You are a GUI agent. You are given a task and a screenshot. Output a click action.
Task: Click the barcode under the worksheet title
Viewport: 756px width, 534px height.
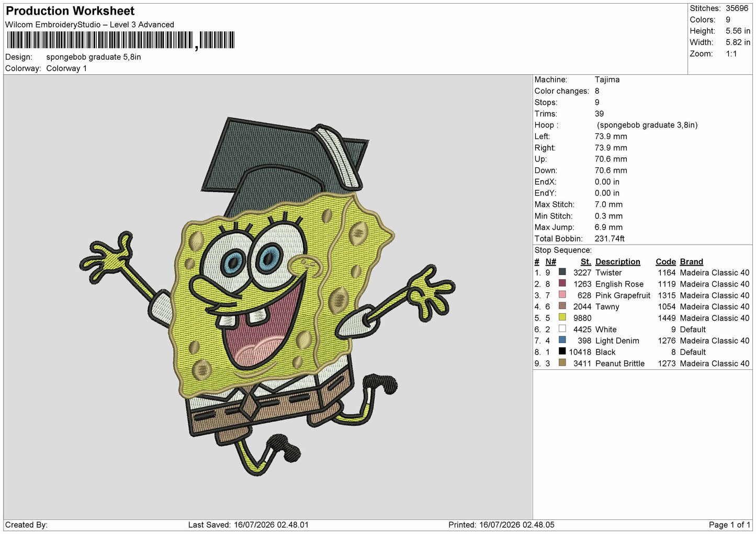[x=121, y=40]
